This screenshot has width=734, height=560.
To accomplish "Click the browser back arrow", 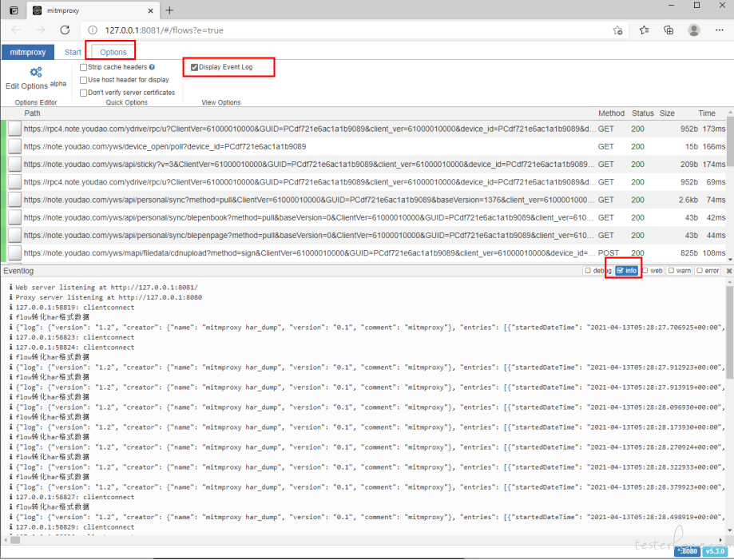I will pos(17,30).
